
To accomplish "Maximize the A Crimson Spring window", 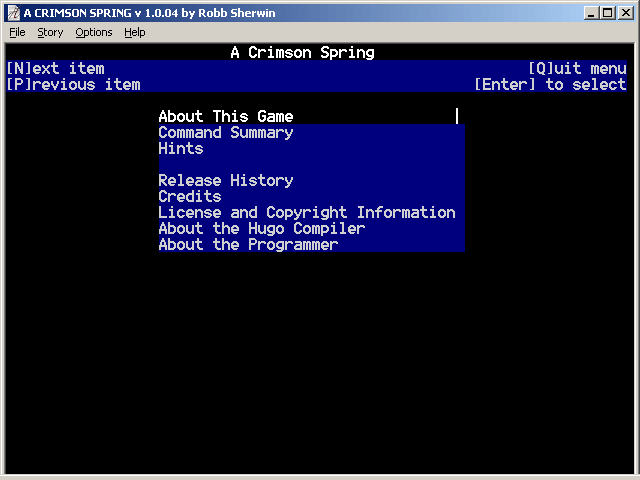I will click(x=607, y=13).
